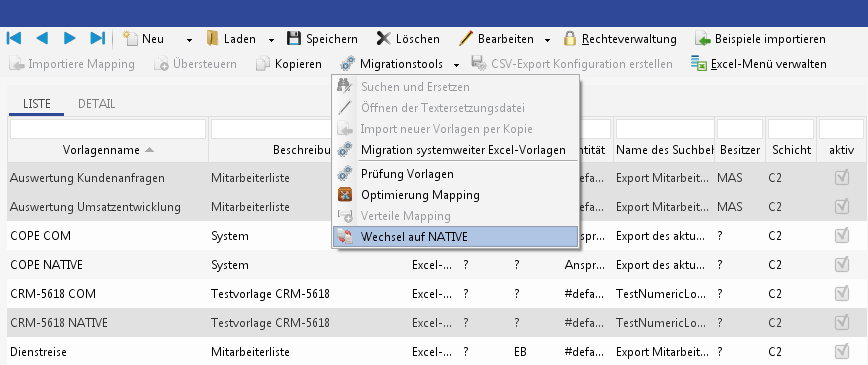Viewport: 868px width, 365px height.
Task: Click the Beispiele importieren button label
Action: (770, 39)
